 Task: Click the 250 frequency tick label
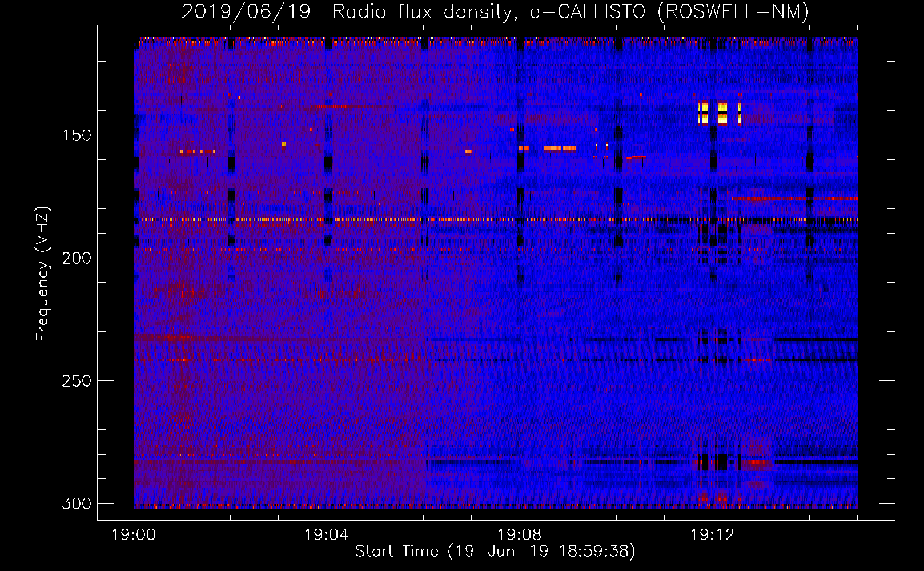[76, 381]
